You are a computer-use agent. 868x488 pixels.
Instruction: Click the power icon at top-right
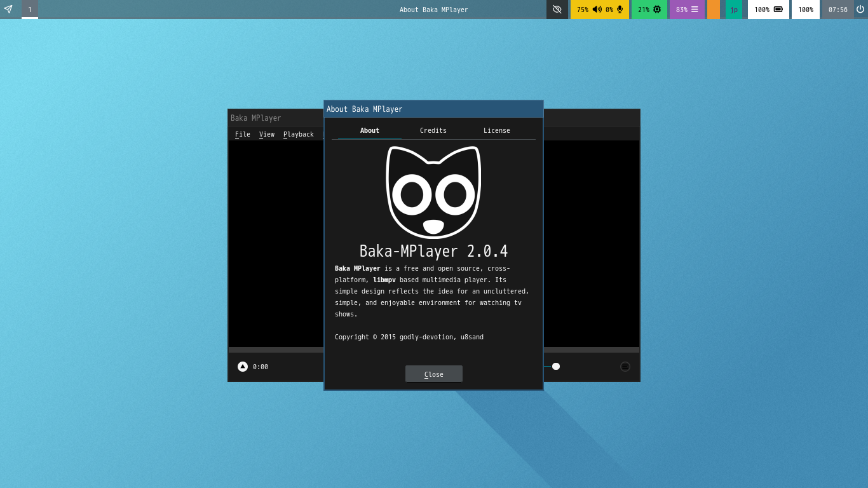click(x=860, y=10)
